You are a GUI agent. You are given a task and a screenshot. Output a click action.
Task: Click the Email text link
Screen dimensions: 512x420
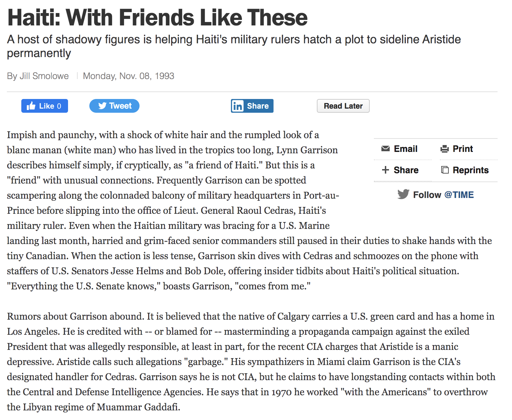(405, 149)
